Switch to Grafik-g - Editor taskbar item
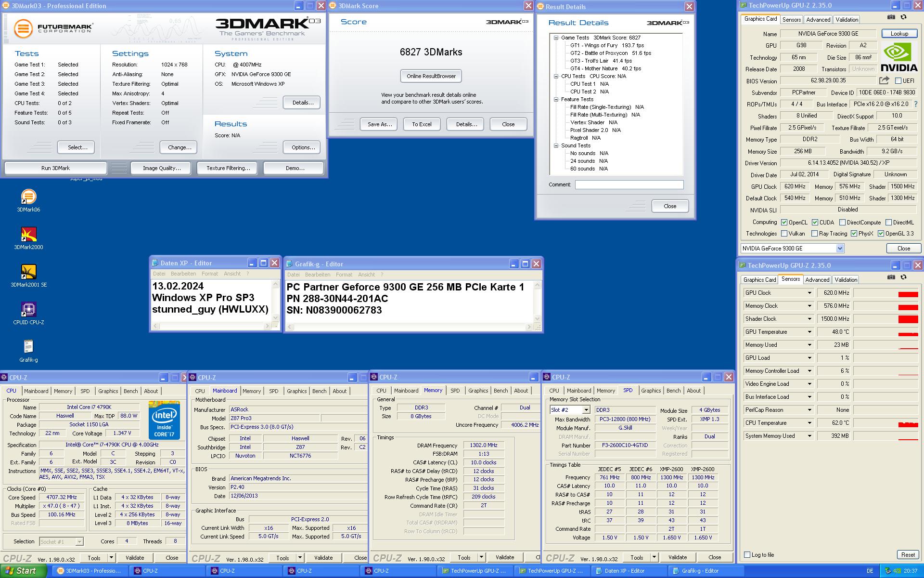The height and width of the screenshot is (578, 924). (706, 571)
